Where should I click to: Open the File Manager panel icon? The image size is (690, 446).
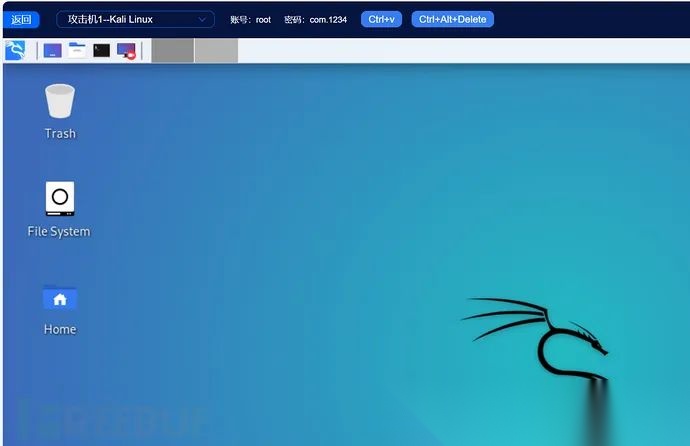coord(77,50)
